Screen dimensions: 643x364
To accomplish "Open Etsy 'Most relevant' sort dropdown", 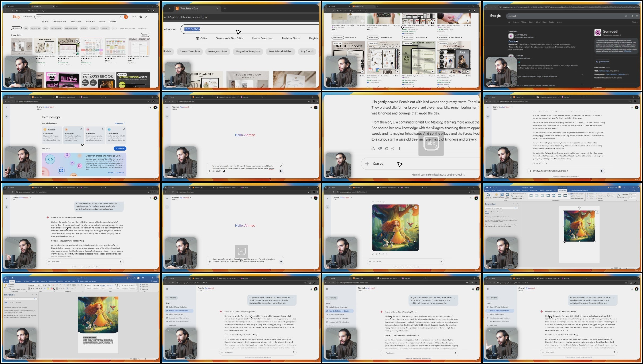I will coord(143,28).
